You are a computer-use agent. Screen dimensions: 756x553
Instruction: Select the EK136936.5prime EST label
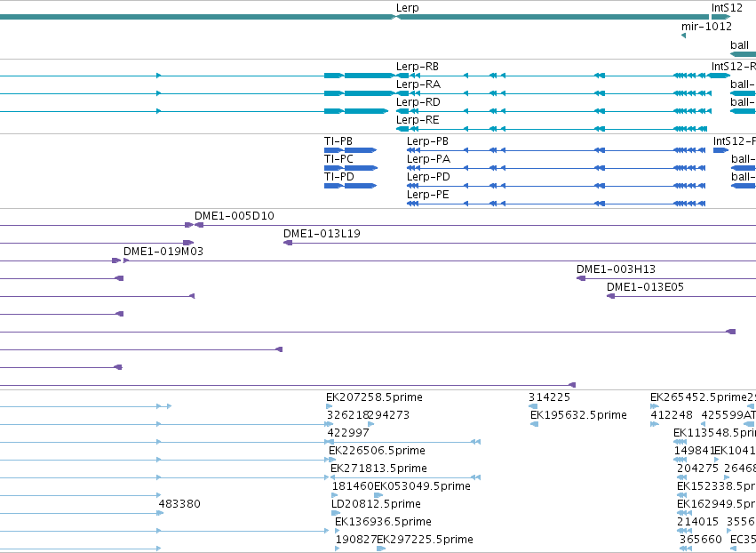383,522
